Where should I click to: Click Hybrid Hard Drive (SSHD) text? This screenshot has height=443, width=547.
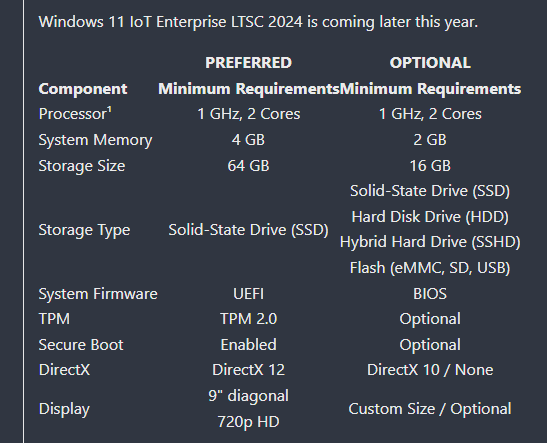tap(430, 242)
